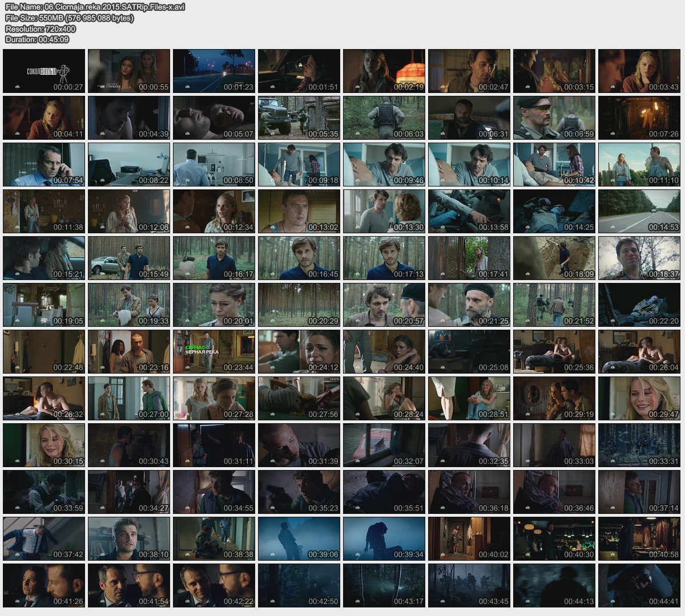The image size is (685, 616).
Task: Open the office frame at 00:08:22
Action: (129, 164)
